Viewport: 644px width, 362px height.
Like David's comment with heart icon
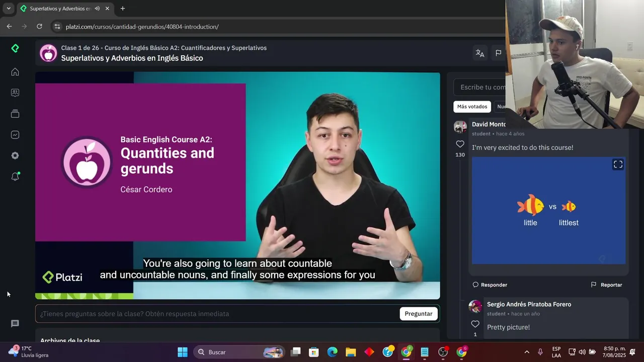pos(460,144)
